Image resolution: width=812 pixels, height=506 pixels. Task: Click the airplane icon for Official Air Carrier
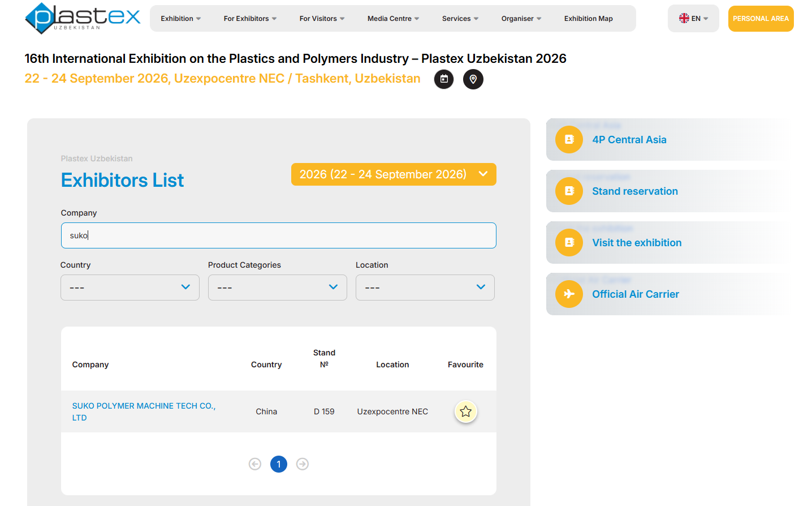pyautogui.click(x=569, y=294)
